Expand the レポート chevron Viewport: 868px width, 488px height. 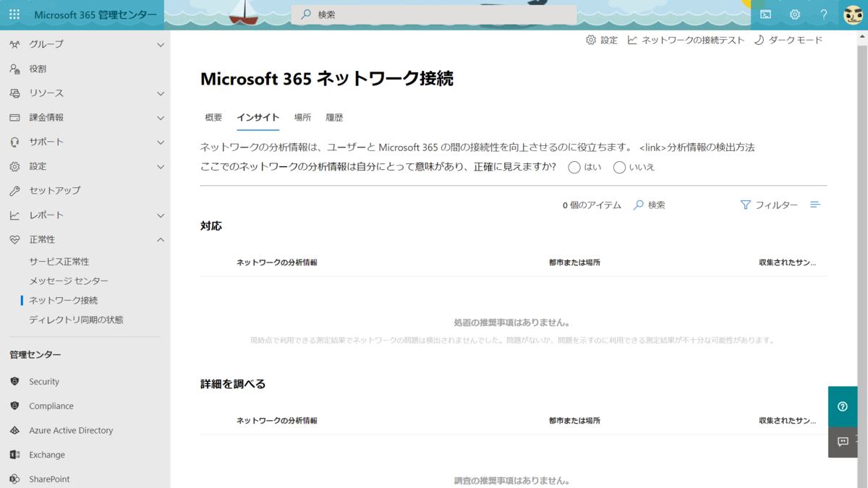pos(161,215)
